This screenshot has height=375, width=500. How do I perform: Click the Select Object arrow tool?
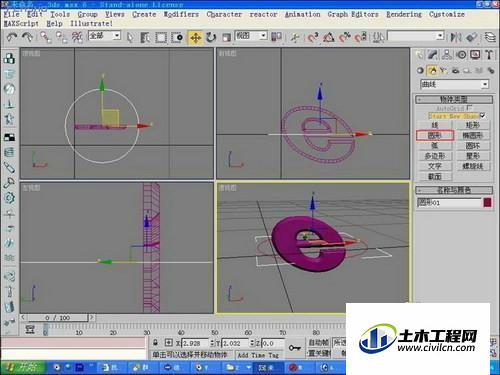(x=130, y=37)
